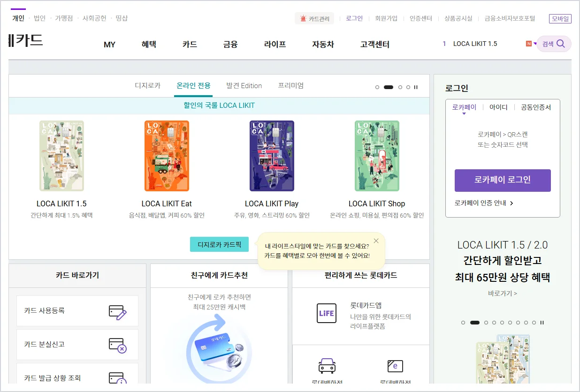Viewport: 580px width, 392px height.
Task: Select 개인 customer type
Action: pyautogui.click(x=18, y=18)
